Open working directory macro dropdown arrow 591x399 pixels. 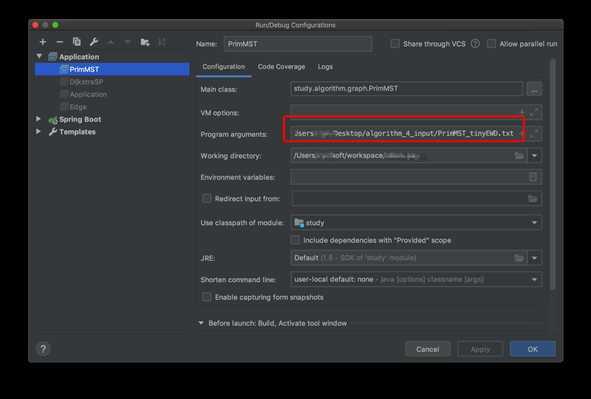534,156
